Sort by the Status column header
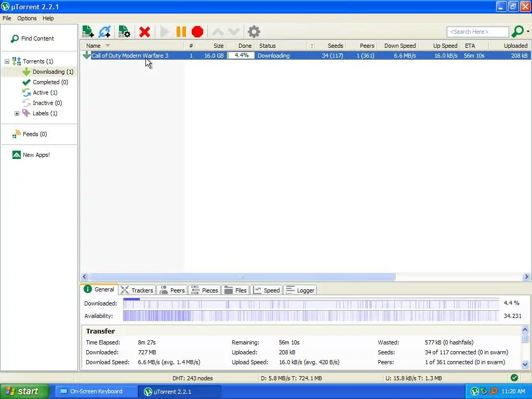This screenshot has width=532, height=399. [281, 46]
